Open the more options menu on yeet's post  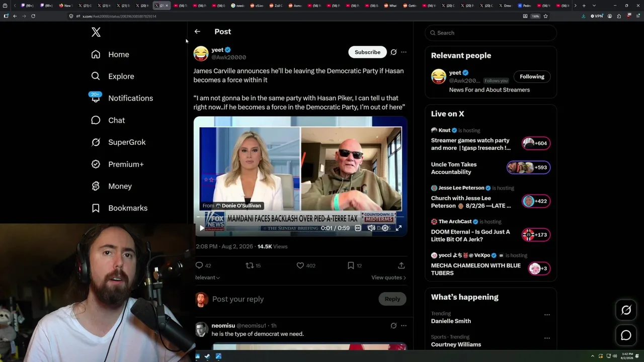[x=404, y=52]
